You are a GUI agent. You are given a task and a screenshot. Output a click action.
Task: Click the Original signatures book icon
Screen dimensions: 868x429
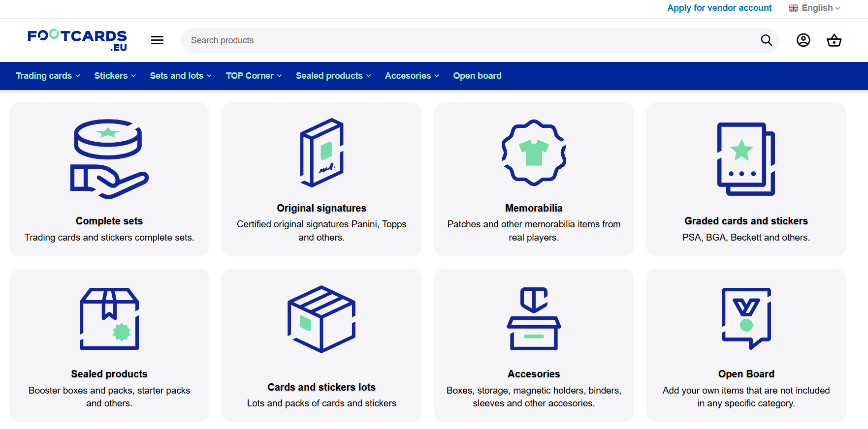tap(321, 153)
